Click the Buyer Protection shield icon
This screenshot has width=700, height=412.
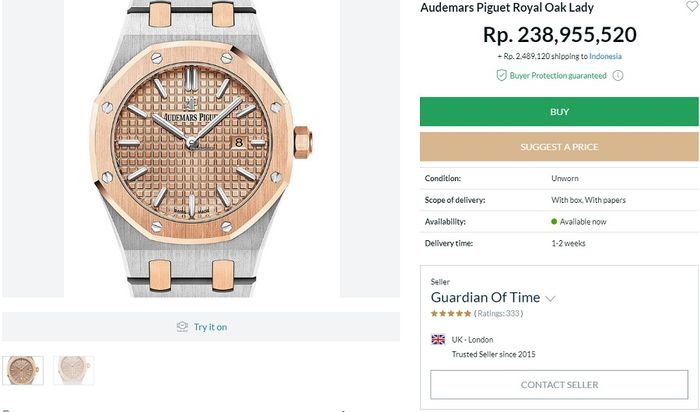pos(501,75)
